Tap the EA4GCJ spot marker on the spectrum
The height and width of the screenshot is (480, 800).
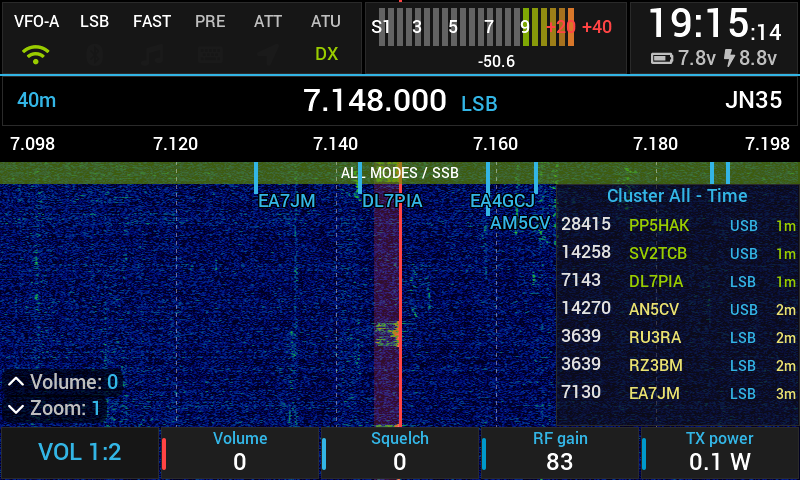[x=503, y=201]
